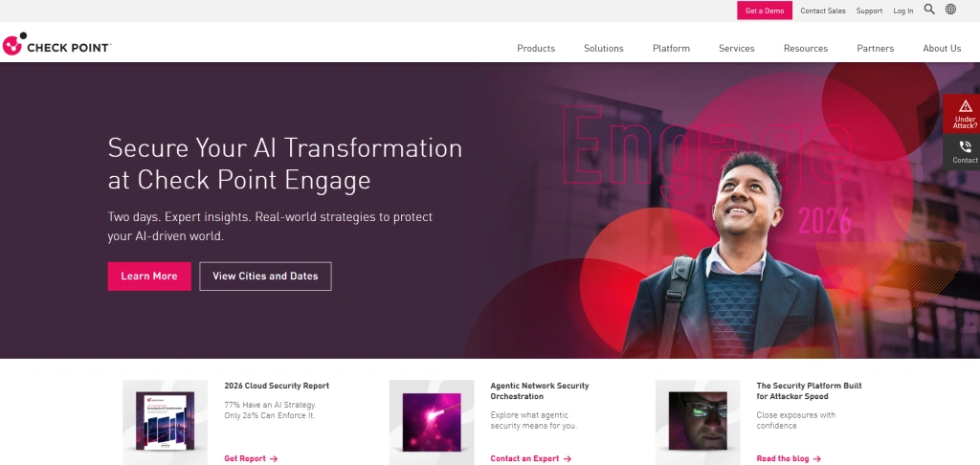Open the search magnifier icon
Image resolution: width=980 pixels, height=465 pixels.
click(x=929, y=10)
